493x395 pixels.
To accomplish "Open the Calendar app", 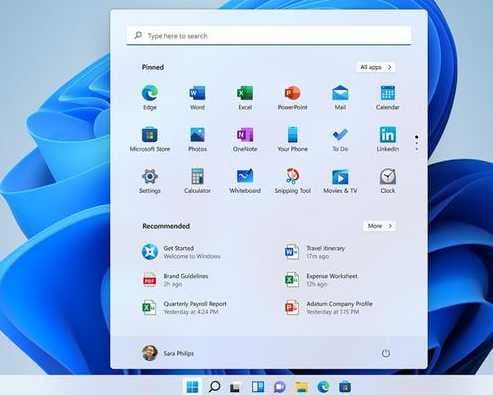I will [388, 97].
